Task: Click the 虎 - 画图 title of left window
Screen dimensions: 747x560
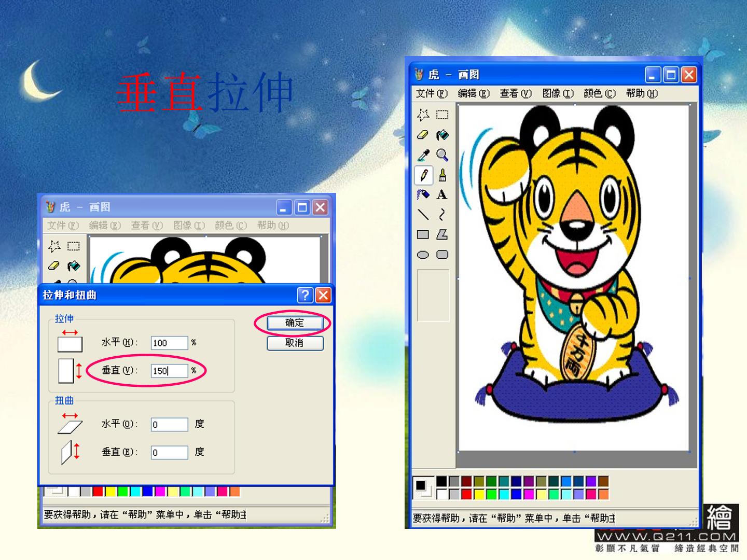Action: [x=85, y=207]
